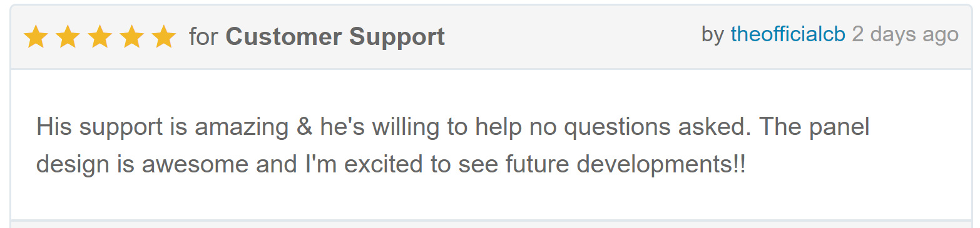Click the word 'for' after the stars

pyautogui.click(x=203, y=37)
